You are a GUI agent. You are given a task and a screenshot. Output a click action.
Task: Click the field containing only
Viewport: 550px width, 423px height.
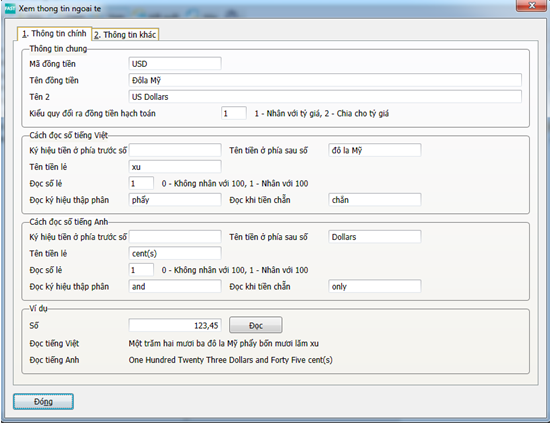click(375, 287)
